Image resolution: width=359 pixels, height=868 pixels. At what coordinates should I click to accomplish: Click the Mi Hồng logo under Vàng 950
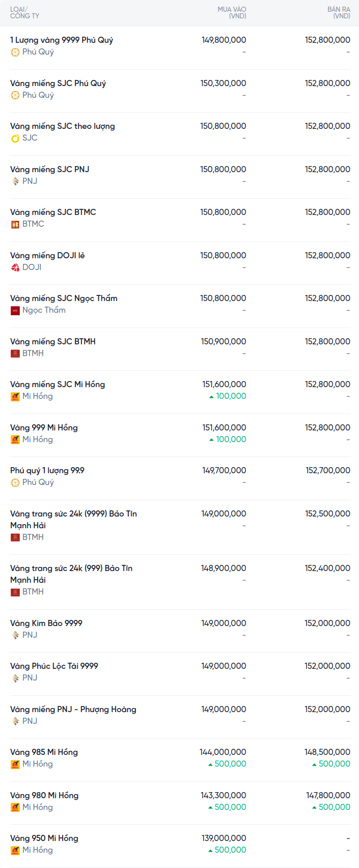tap(15, 850)
